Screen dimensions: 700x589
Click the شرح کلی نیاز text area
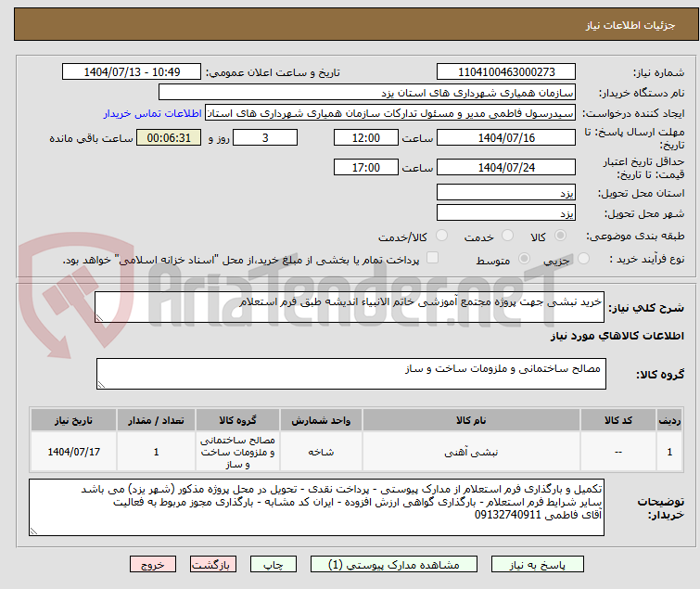click(x=350, y=307)
